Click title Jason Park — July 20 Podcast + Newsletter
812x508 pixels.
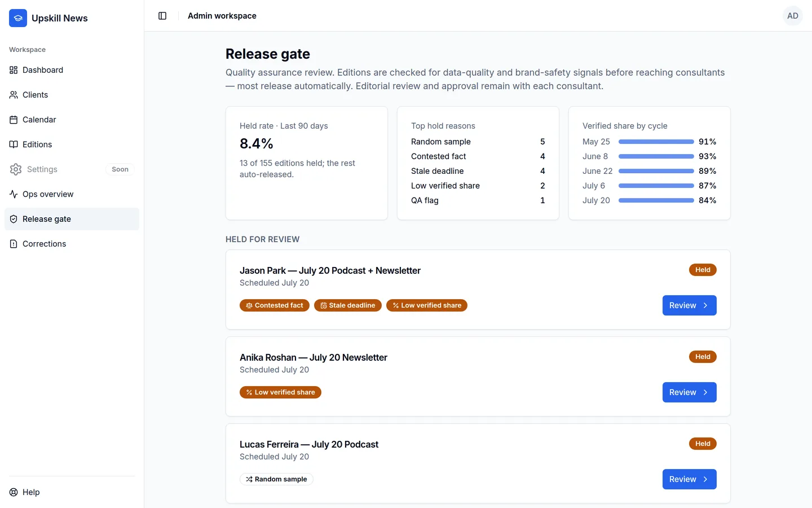coord(330,270)
